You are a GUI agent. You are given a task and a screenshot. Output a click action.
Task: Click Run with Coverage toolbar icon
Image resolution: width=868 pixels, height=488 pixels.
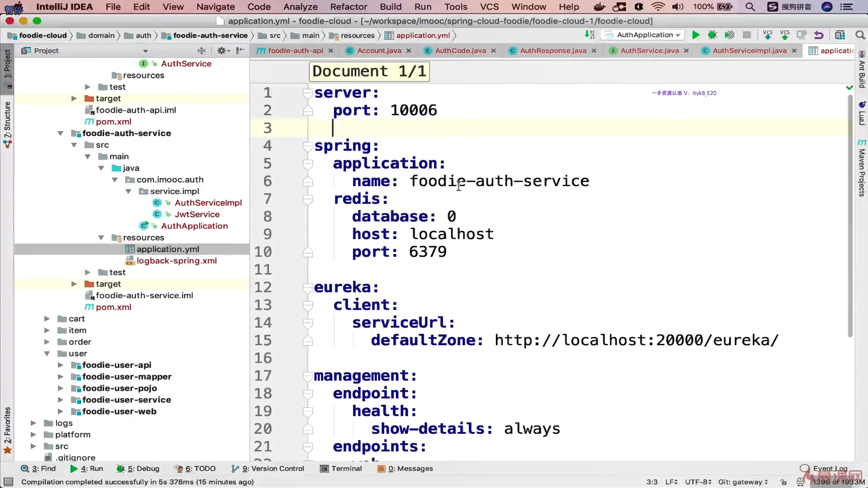point(729,35)
